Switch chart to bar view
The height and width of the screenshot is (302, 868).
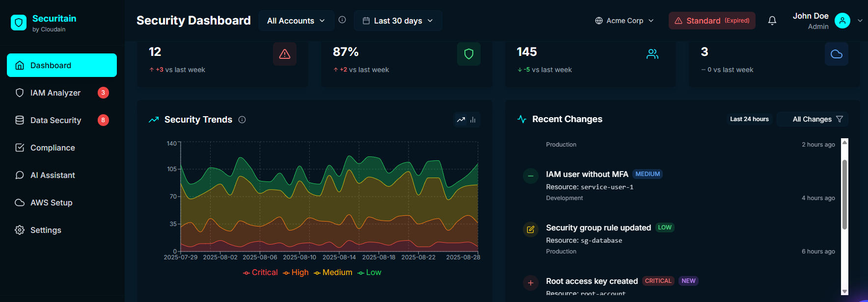coord(473,120)
